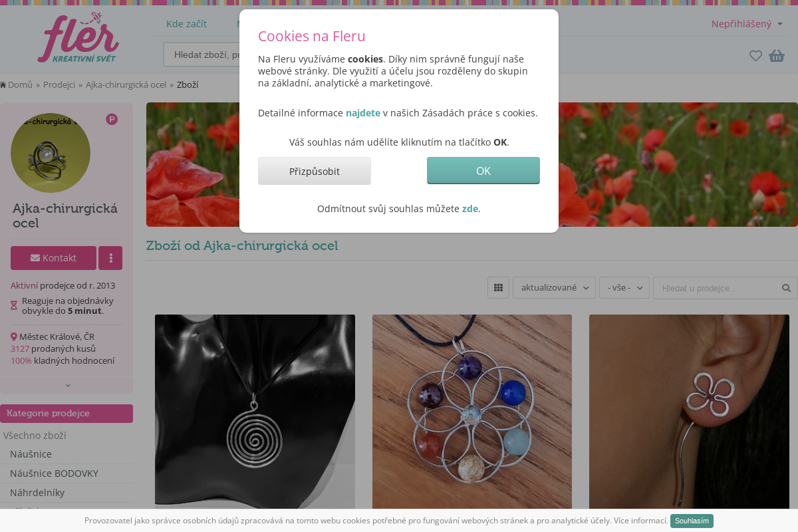Click the Fler logo
798x532 pixels.
(x=78, y=39)
